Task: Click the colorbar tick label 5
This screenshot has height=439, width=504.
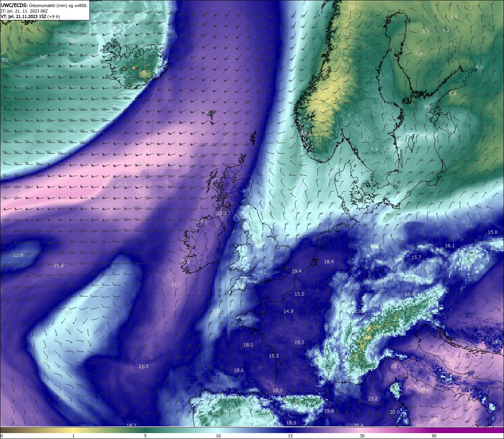Action: (145, 436)
